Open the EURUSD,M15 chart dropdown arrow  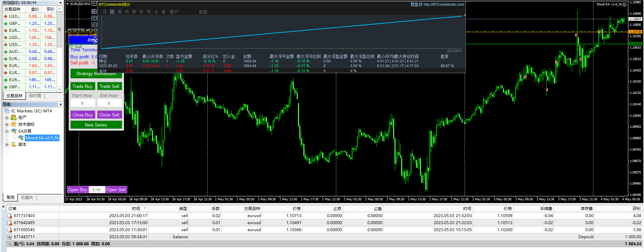[x=67, y=4]
